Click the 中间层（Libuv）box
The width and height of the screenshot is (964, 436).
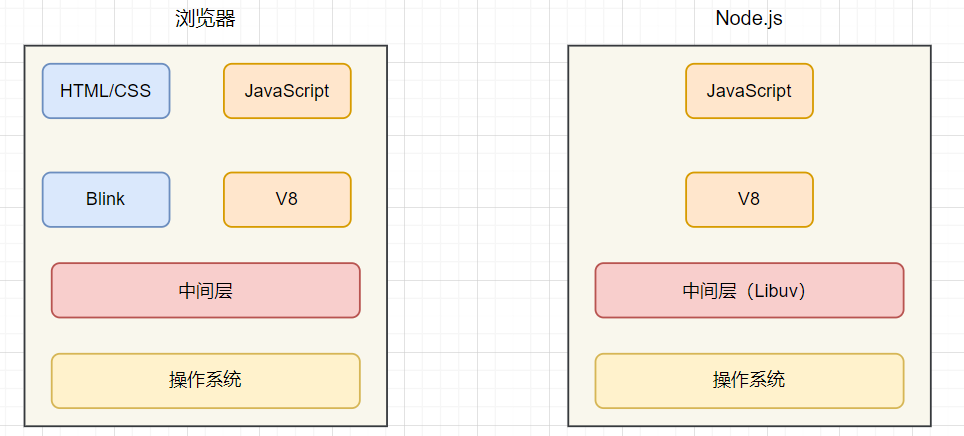[749, 290]
